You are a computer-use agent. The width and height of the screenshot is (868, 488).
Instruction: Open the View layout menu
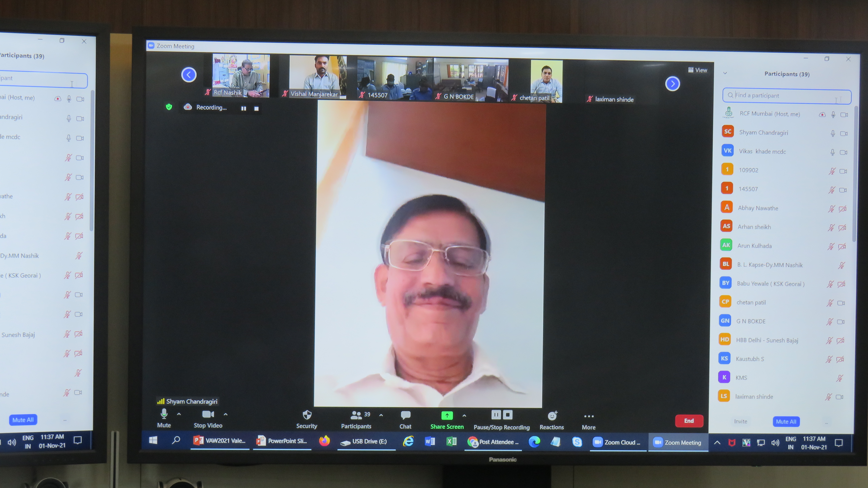(x=698, y=70)
